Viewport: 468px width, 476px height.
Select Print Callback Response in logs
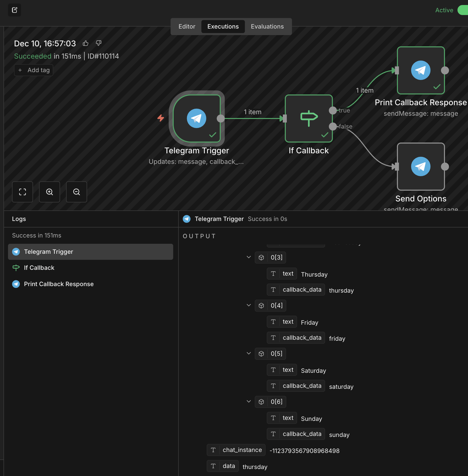[59, 284]
